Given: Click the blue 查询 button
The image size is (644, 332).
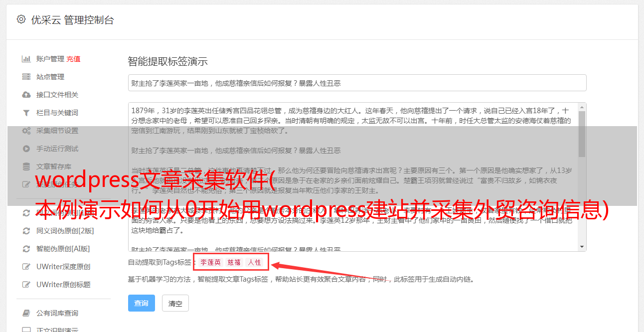Looking at the screenshot, I should tap(142, 303).
